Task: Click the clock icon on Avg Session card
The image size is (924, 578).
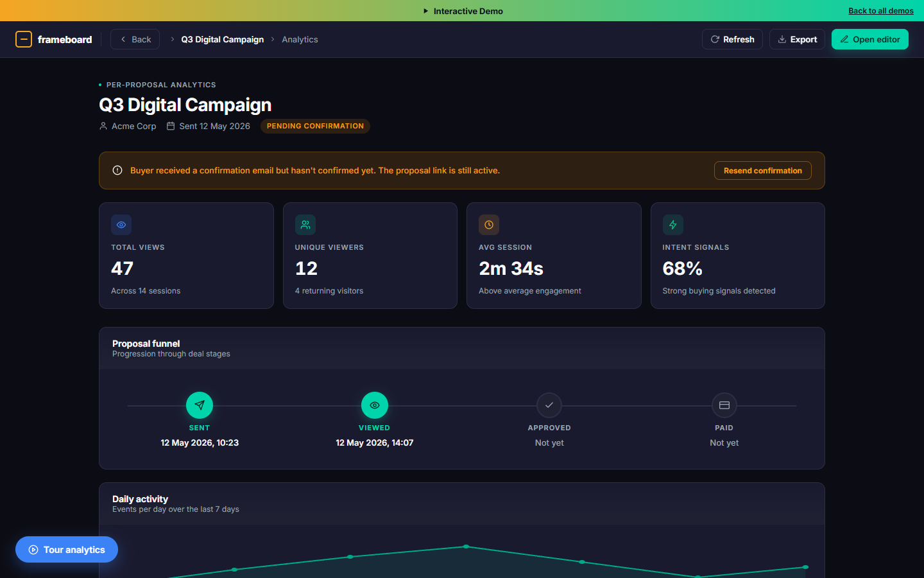Action: (x=489, y=225)
